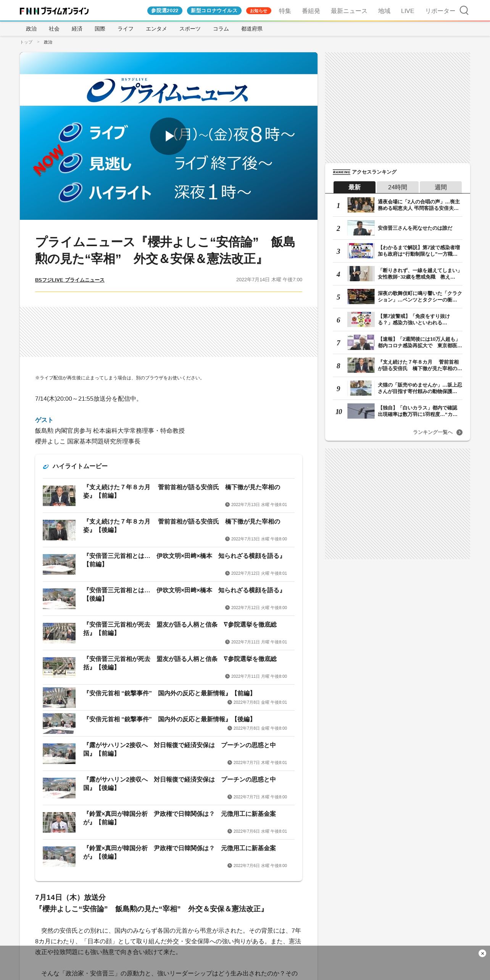This screenshot has height=980, width=490.
Task: Select the コラム category
Action: 221,29
